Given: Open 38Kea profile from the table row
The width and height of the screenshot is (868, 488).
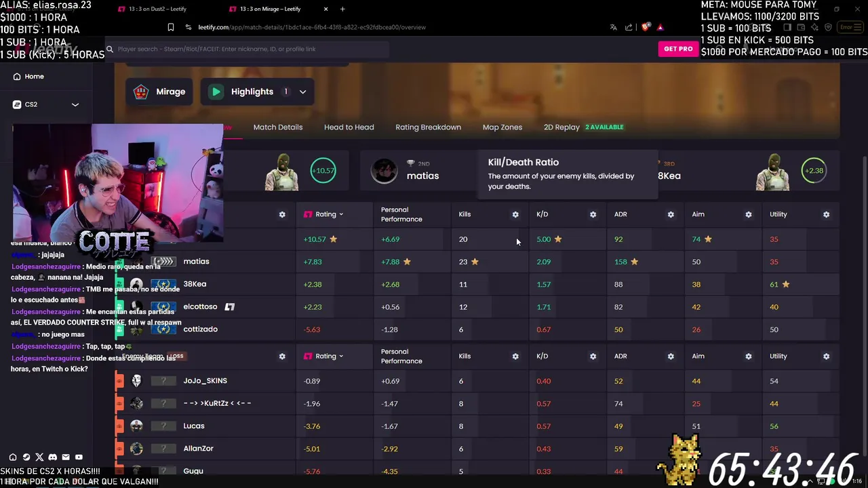Looking at the screenshot, I should click(x=195, y=285).
